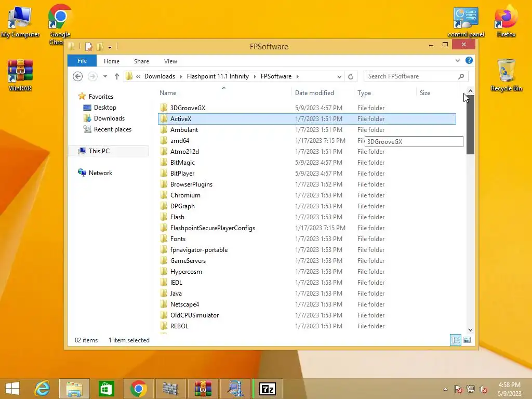Screen dimensions: 532x399
Task: Open Customize Quick Access Toolbar dropdown
Action: 110,47
